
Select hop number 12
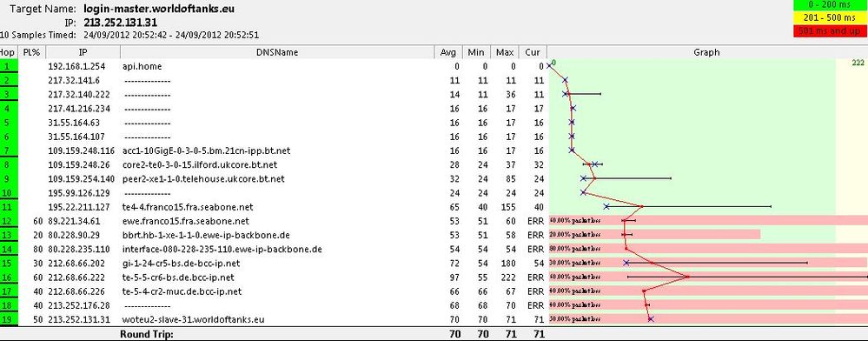(9, 221)
